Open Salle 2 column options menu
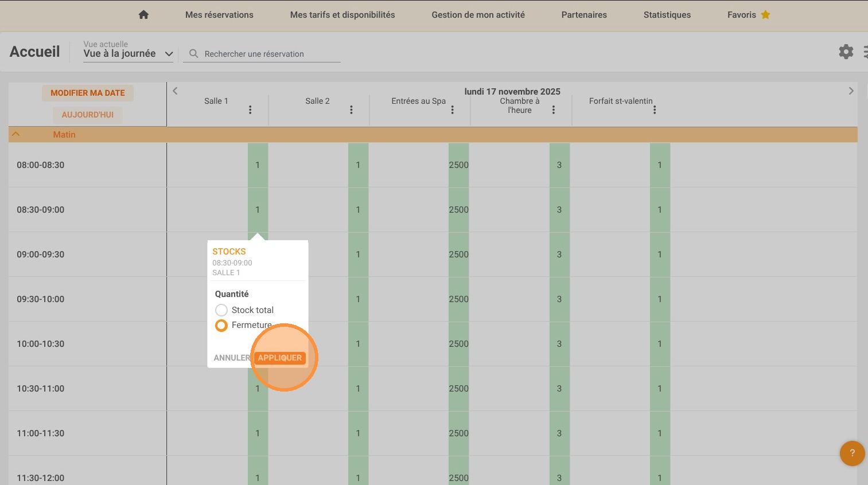The width and height of the screenshot is (868, 485). (x=351, y=109)
